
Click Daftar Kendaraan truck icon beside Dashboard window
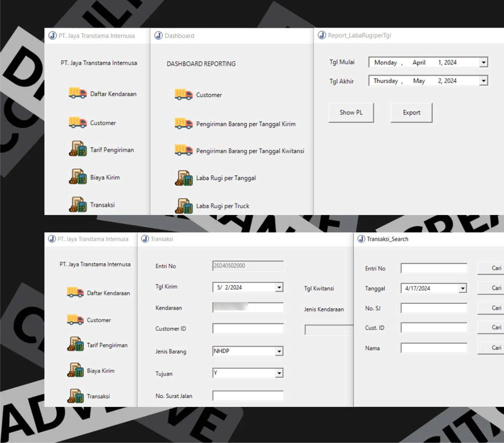coord(78,93)
